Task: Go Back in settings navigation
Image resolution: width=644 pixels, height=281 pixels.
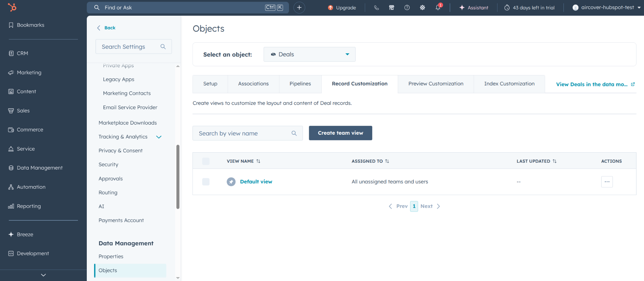Action: point(106,28)
